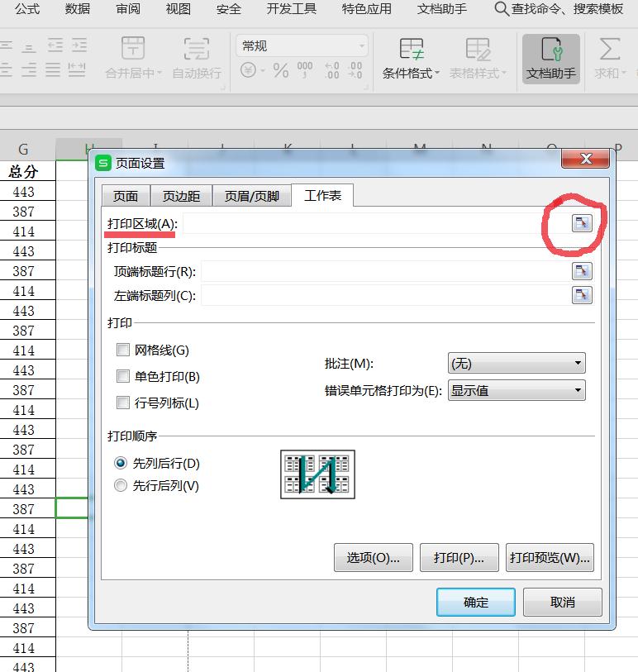Switch to the 页眉/页脚 tab
The image size is (638, 672).
(x=252, y=196)
